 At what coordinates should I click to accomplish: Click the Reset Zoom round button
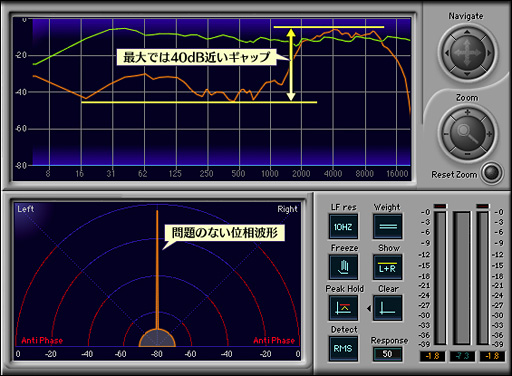point(492,173)
